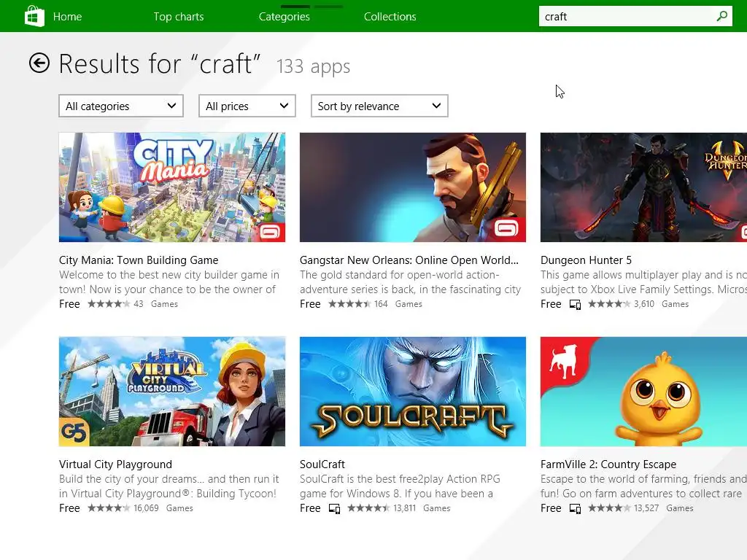This screenshot has width=747, height=560.
Task: Open FarmVille 2 chick thumbnail
Action: 643,392
